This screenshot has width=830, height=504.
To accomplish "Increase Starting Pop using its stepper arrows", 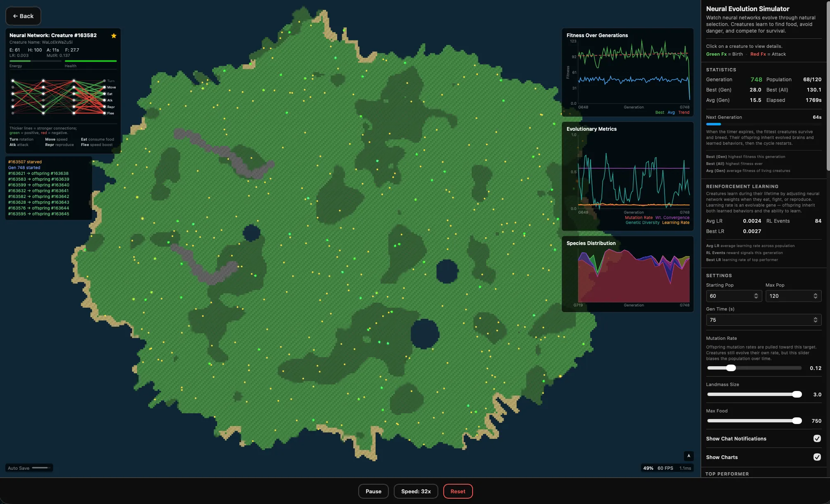I will (755, 294).
